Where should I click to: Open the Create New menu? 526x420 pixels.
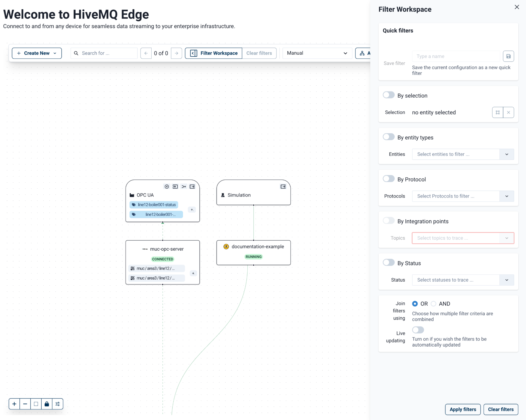point(37,53)
